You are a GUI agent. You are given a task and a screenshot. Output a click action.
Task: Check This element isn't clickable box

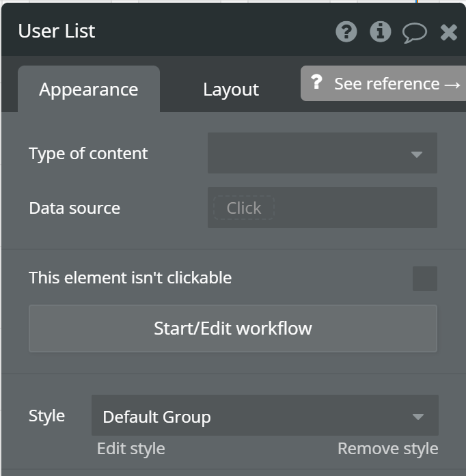pyautogui.click(x=425, y=279)
